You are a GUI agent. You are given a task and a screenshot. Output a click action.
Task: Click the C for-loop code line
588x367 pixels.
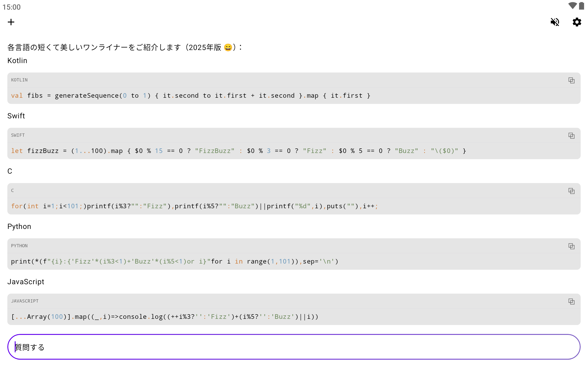(194, 206)
